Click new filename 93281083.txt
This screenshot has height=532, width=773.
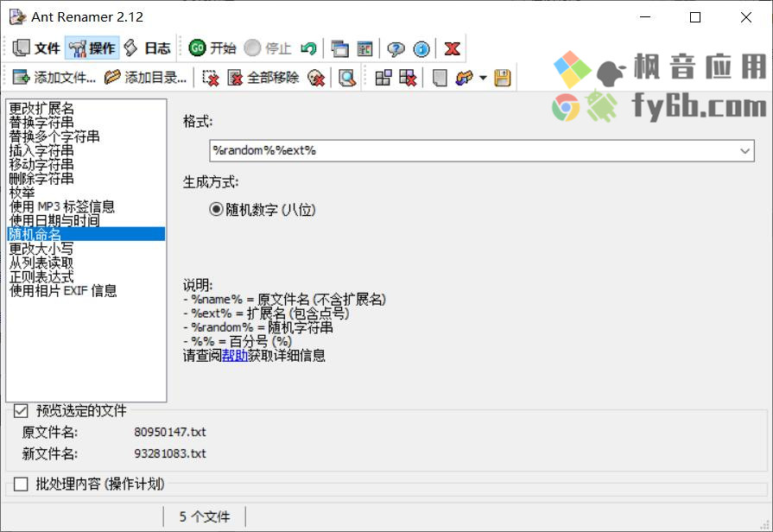coord(170,453)
